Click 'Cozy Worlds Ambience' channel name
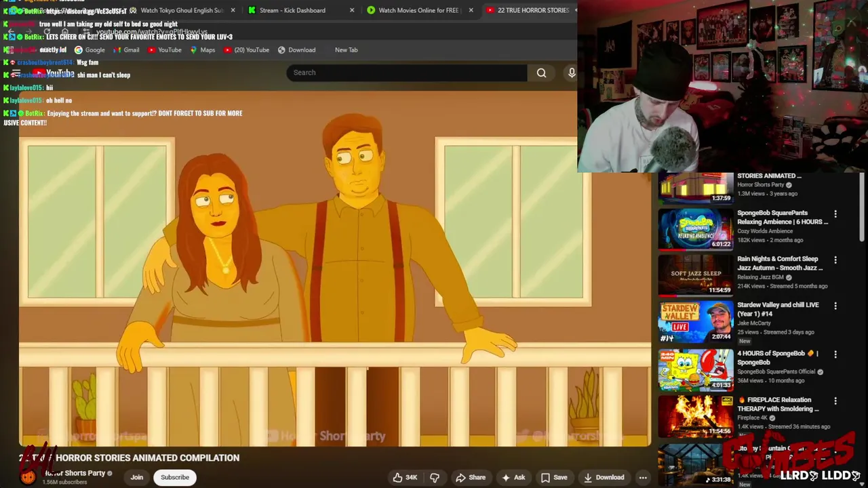 pyautogui.click(x=765, y=231)
